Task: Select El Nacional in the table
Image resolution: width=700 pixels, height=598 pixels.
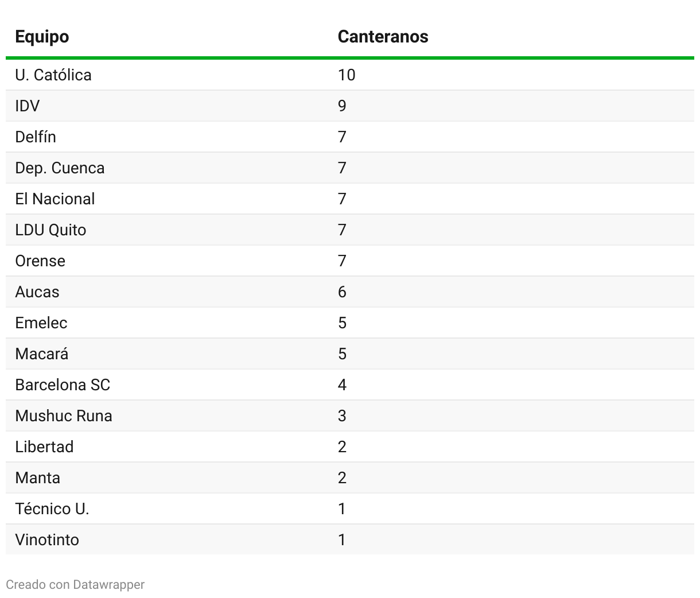Action: pyautogui.click(x=55, y=199)
